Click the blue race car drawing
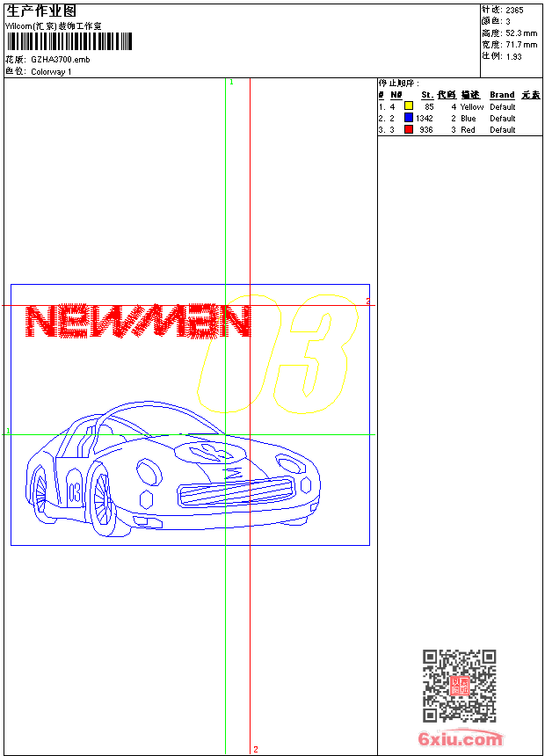Screen dimensions: 545x756 (173, 469)
